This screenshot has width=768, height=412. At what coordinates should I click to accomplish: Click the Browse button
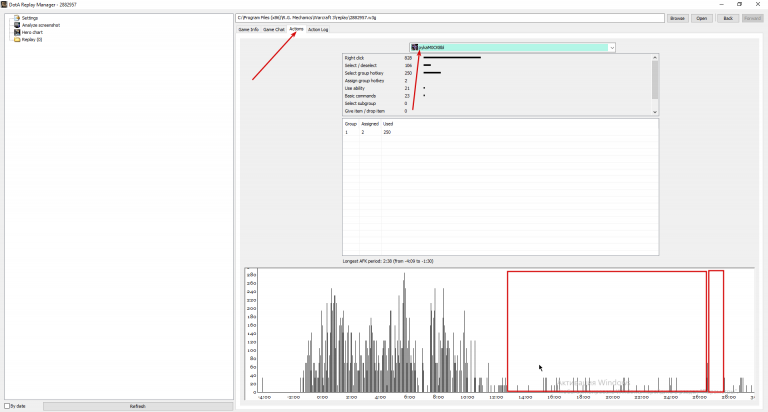677,18
